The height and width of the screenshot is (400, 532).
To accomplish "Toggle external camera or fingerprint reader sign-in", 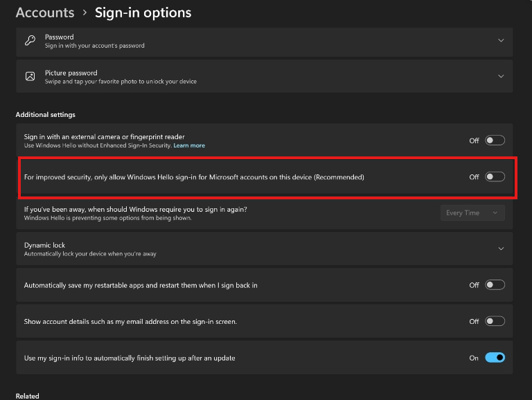I will click(x=495, y=140).
